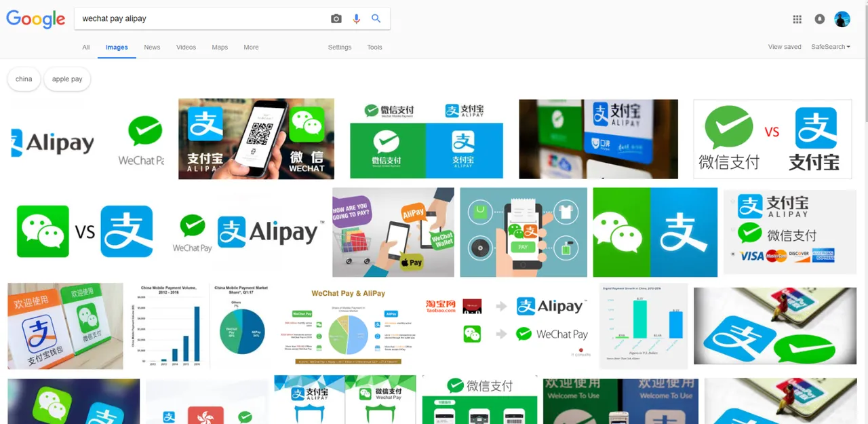Open the Settings link
This screenshot has width=868, height=424.
[x=340, y=47]
